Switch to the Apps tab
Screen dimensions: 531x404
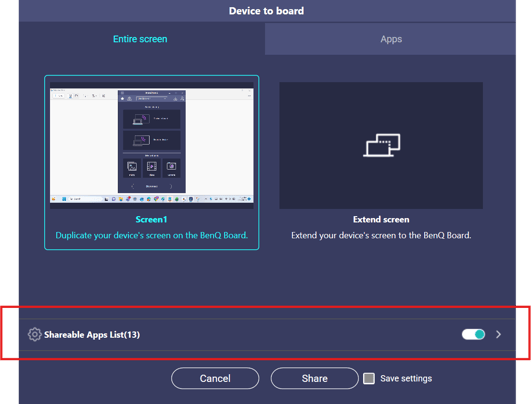tap(390, 39)
